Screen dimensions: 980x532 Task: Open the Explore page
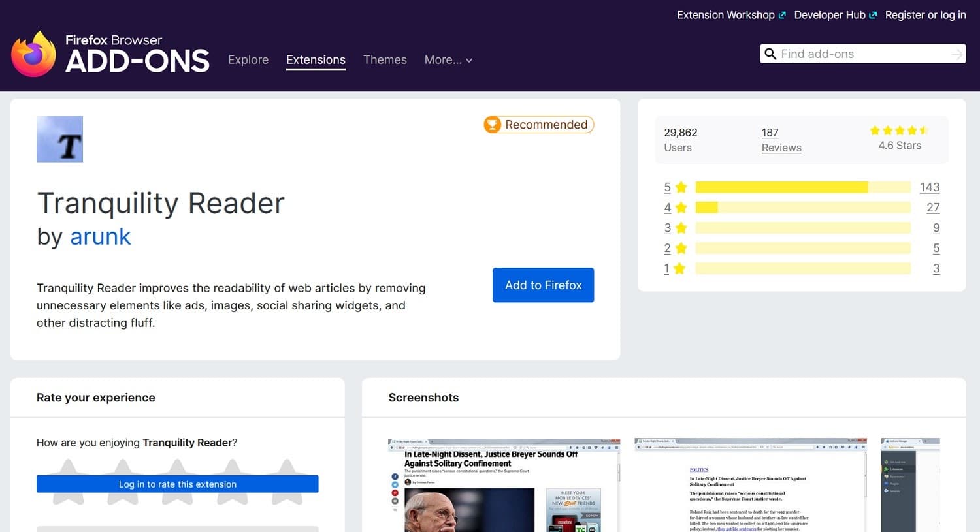click(x=248, y=59)
